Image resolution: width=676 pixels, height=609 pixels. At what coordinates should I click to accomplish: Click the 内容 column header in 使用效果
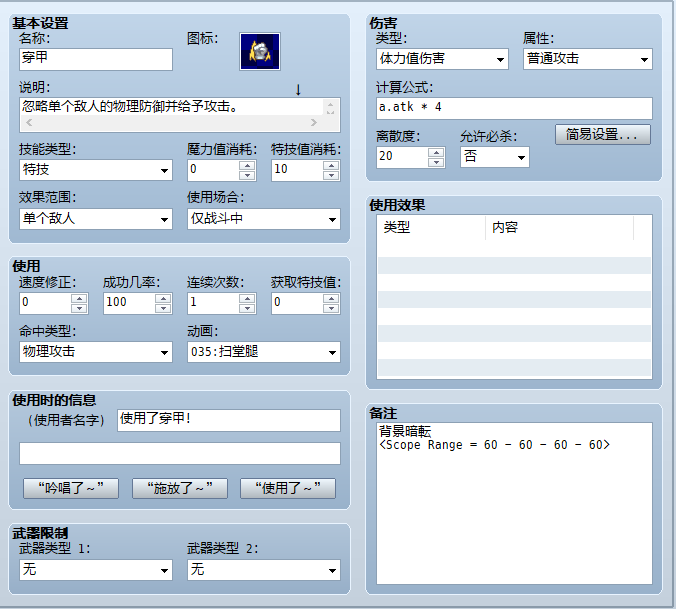[560, 227]
